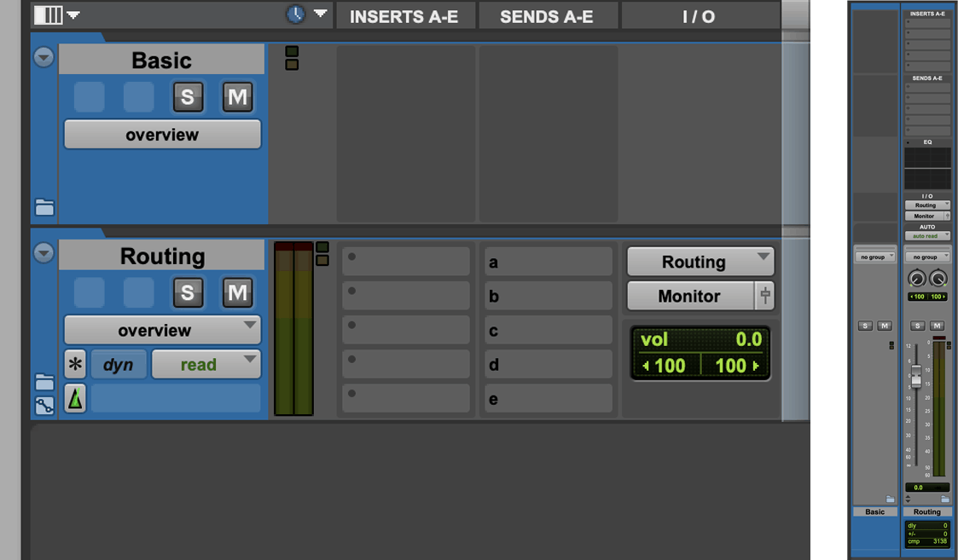The image size is (958, 560).
Task: Mute the Basic track
Action: tap(237, 96)
